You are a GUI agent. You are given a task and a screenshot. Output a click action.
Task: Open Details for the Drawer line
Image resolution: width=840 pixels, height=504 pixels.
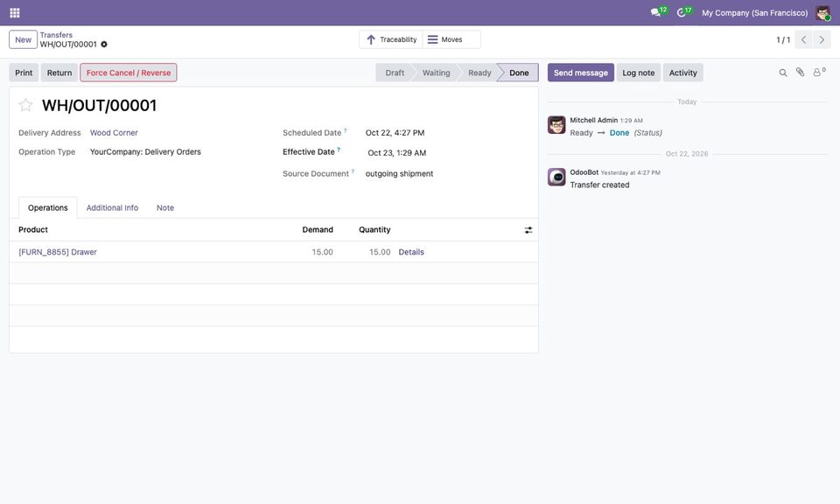tap(411, 252)
